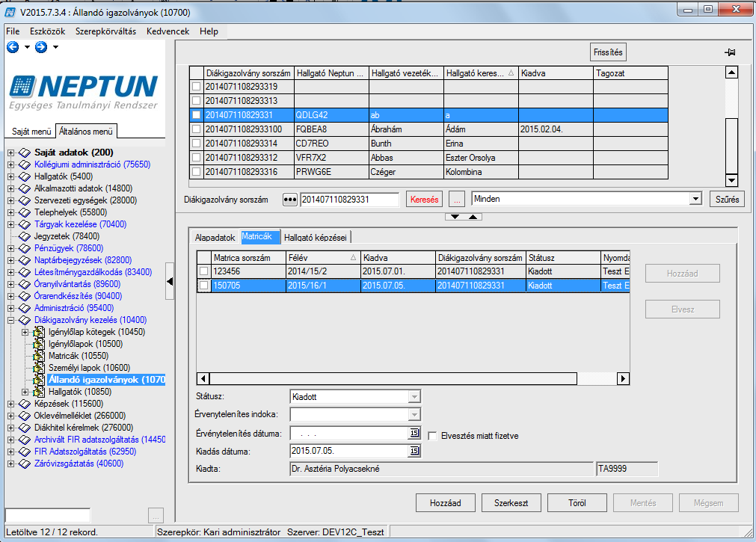Check the Ábrahám Ádám row checkbox
The image size is (756, 542).
[x=196, y=129]
